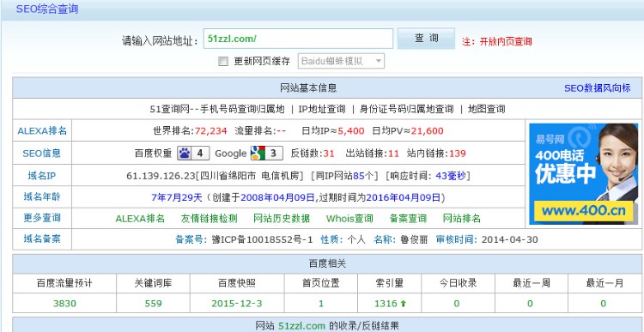The image size is (644, 332).
Task: Click the 今日收录 column header
Action: point(458,283)
